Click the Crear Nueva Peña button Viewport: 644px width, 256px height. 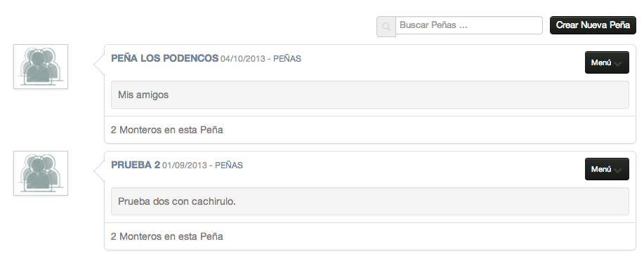click(x=593, y=25)
